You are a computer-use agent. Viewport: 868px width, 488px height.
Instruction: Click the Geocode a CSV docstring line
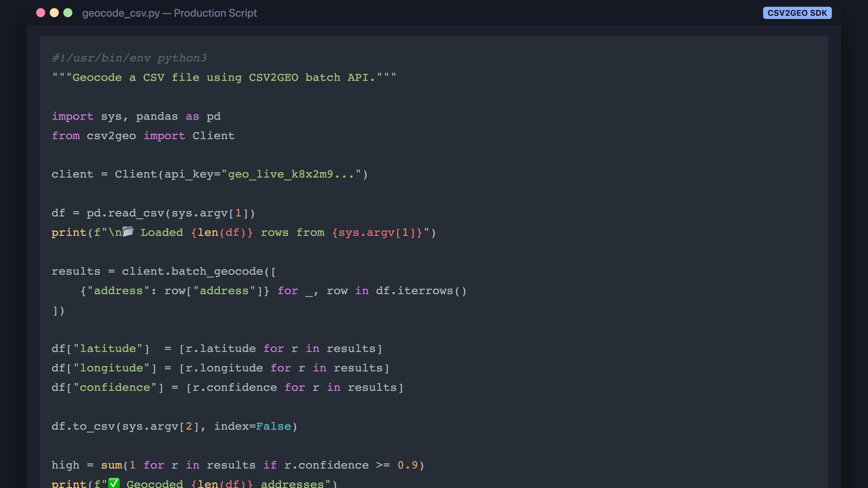[224, 77]
